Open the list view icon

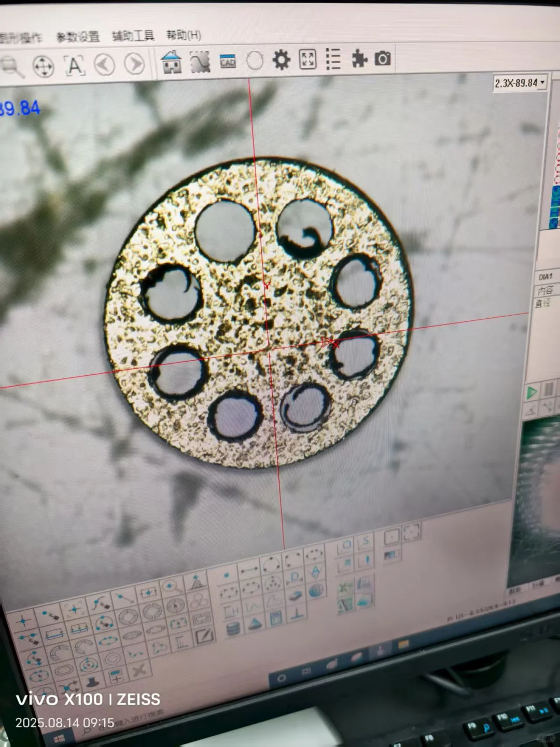pos(333,59)
